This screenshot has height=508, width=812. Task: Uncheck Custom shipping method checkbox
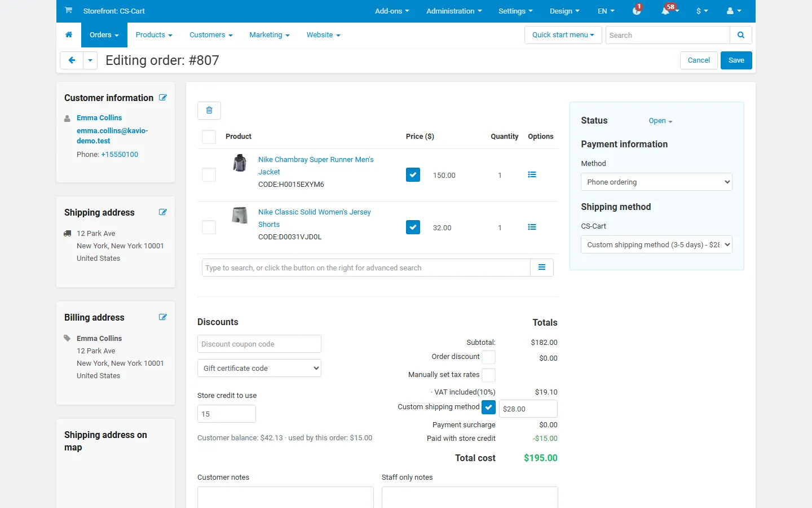489,407
